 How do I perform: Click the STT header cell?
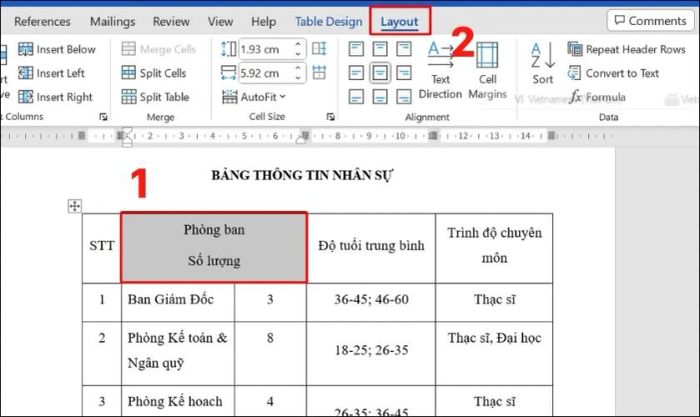(x=102, y=248)
